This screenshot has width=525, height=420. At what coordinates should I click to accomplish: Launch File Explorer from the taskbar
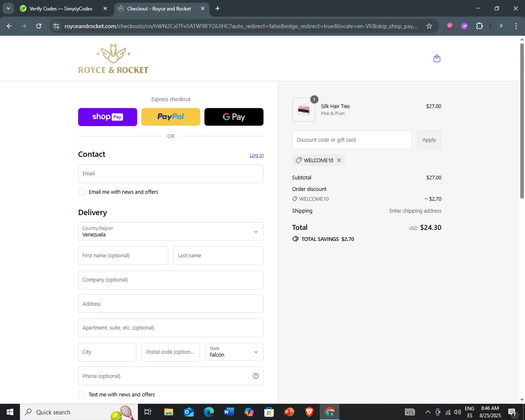[169, 412]
